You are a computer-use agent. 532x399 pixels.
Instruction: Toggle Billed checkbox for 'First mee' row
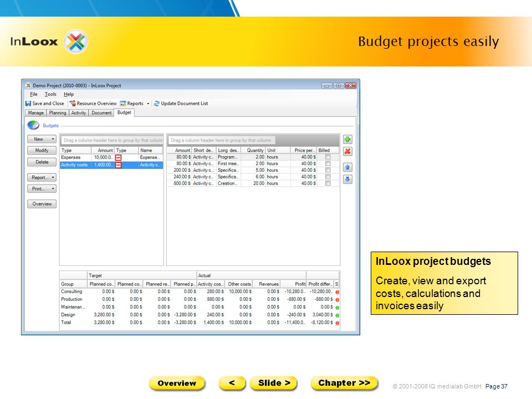(x=328, y=163)
